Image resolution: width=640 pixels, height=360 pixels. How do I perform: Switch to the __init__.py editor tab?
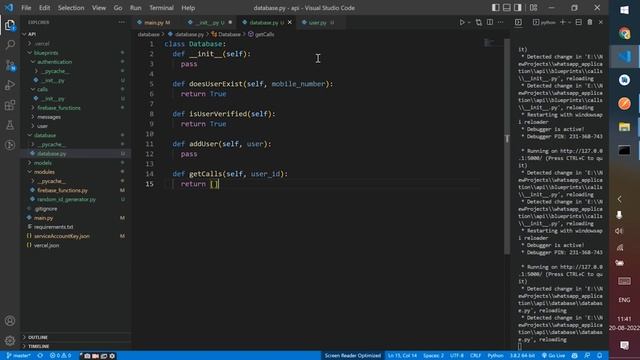coord(209,22)
